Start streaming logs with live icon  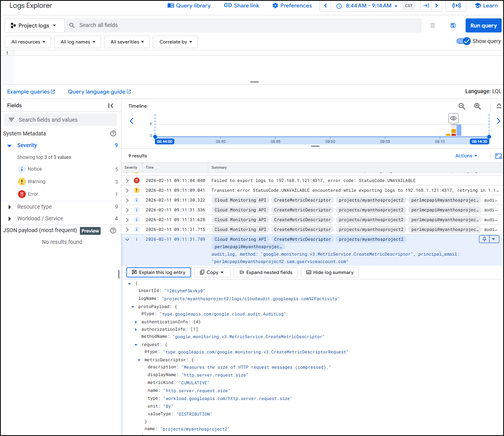coord(456,6)
